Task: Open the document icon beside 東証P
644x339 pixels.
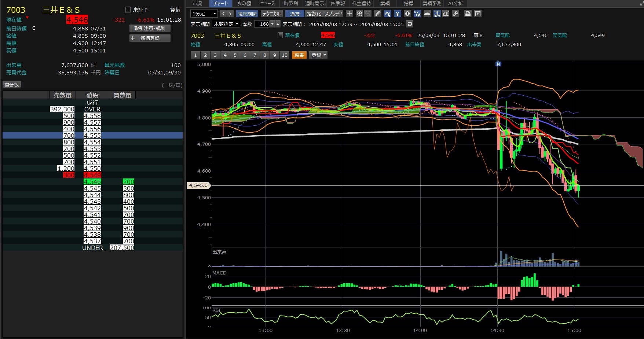Action: coord(128,10)
